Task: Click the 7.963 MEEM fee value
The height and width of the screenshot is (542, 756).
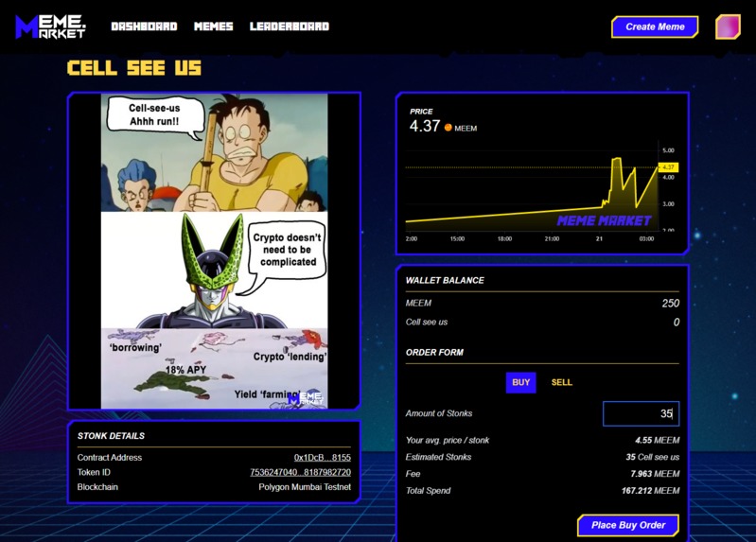Action: (x=655, y=474)
